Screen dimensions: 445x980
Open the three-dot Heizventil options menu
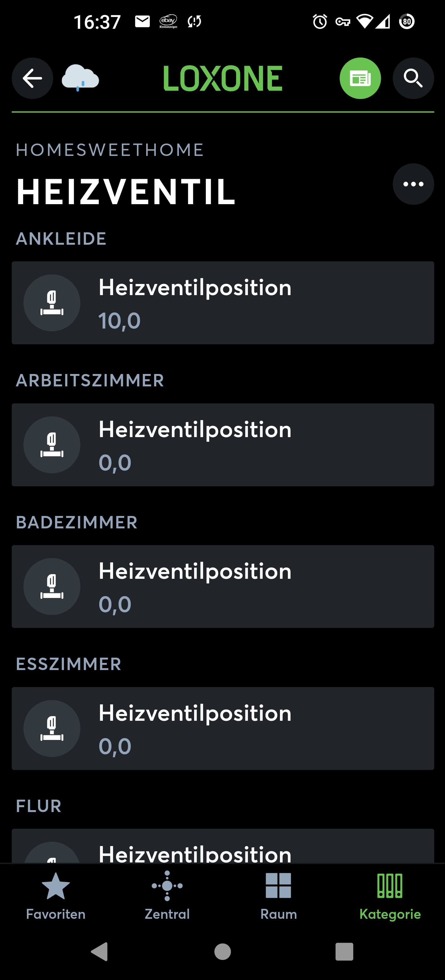[x=413, y=184]
